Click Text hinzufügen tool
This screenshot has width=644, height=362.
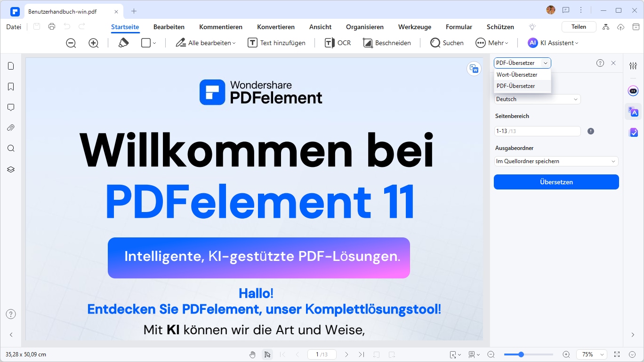[x=277, y=43]
